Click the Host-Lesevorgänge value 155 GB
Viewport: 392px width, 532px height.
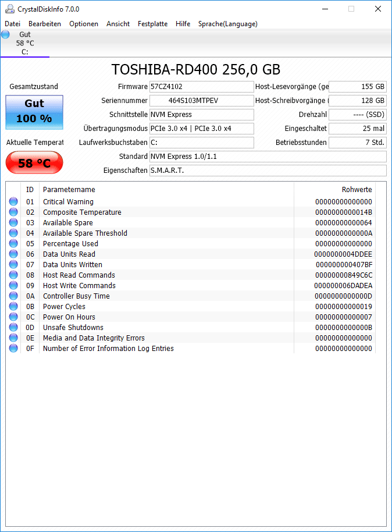(358, 87)
